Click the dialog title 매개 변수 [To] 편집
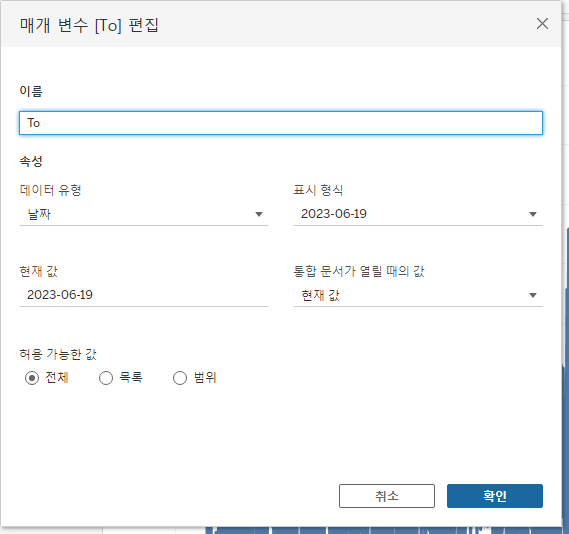This screenshot has width=569, height=534. 89,25
